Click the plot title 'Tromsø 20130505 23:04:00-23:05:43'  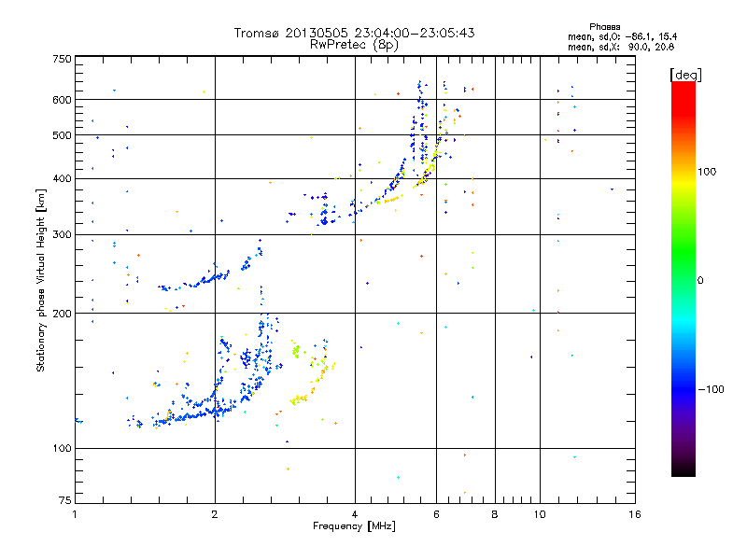355,33
